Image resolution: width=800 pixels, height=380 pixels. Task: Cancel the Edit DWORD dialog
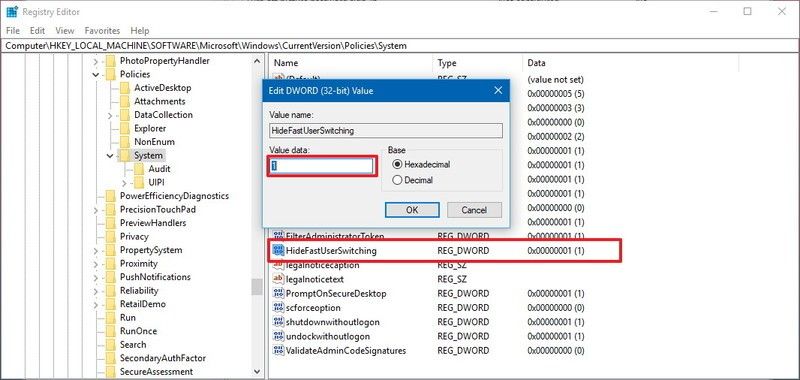click(x=474, y=210)
